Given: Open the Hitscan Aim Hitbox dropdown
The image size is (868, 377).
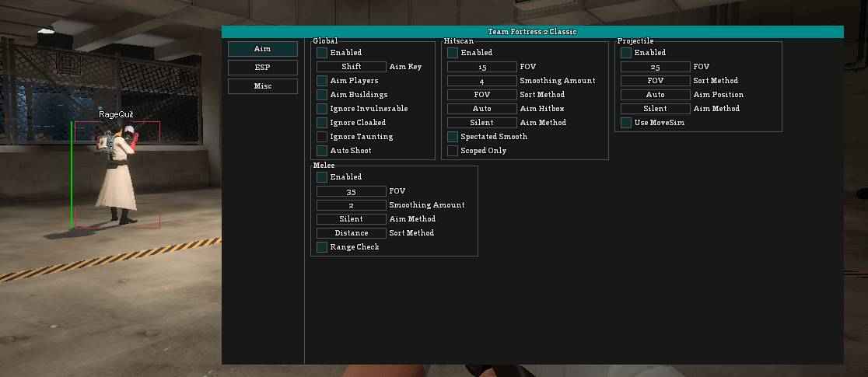Looking at the screenshot, I should (481, 109).
